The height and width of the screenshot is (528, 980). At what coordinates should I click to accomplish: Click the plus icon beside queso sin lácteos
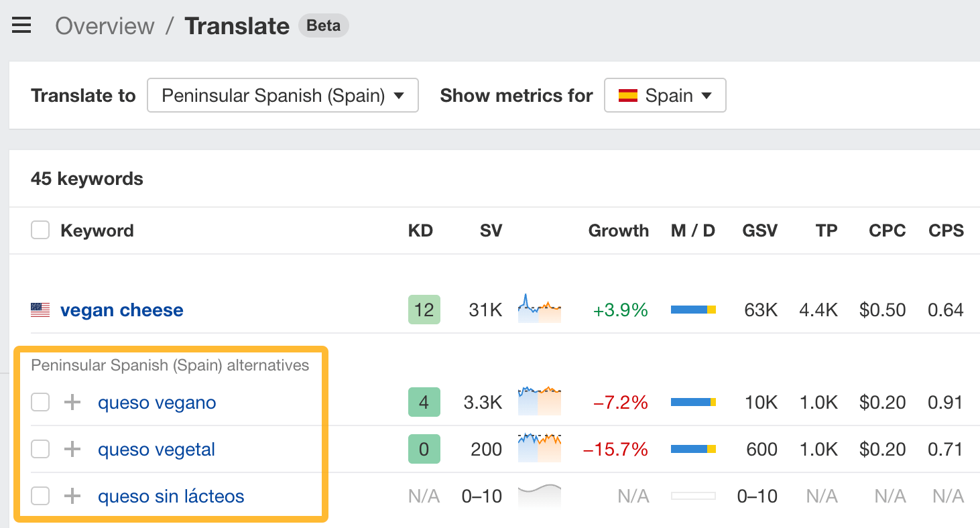click(x=72, y=496)
